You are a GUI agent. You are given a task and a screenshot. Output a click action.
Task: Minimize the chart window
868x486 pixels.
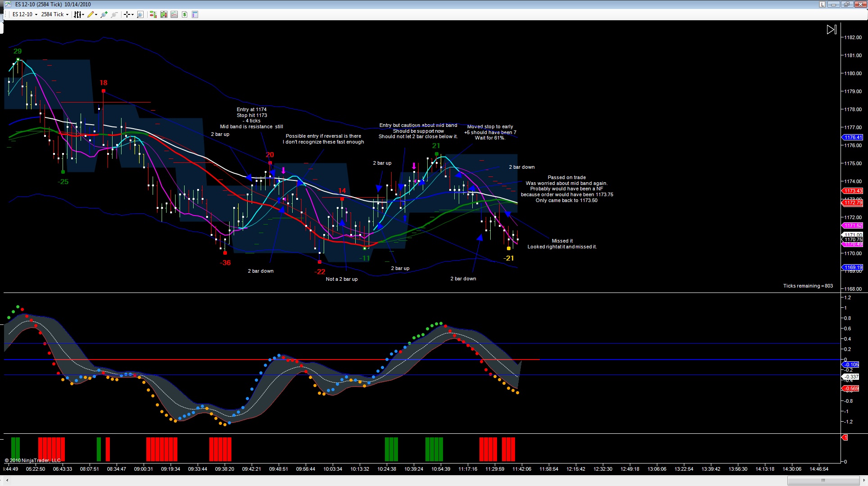point(834,4)
